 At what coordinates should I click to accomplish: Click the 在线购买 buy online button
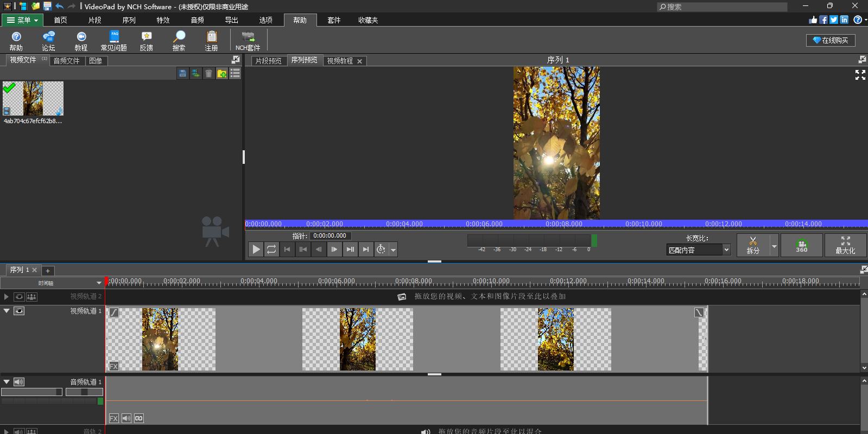tap(830, 40)
